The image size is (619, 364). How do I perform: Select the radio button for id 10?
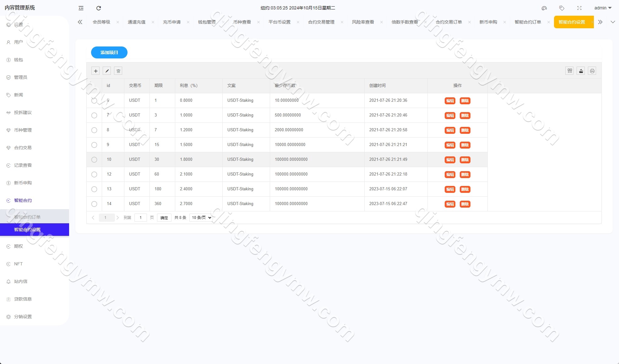pyautogui.click(x=94, y=160)
